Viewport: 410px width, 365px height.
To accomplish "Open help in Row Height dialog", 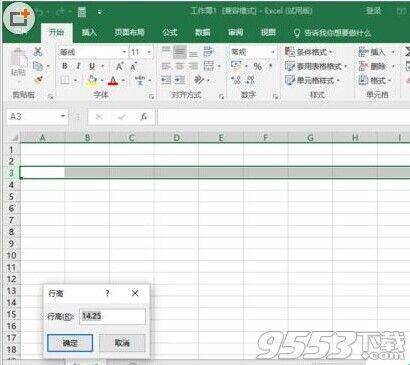I will 107,293.
